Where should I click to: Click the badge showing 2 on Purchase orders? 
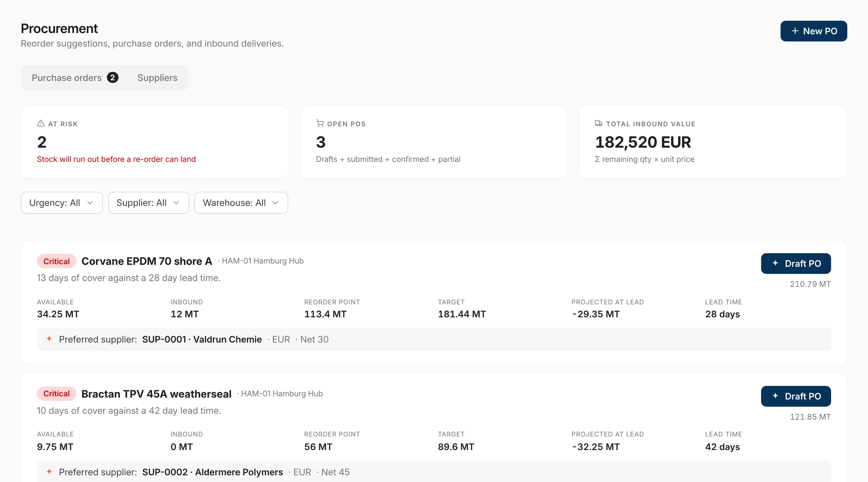(113, 78)
